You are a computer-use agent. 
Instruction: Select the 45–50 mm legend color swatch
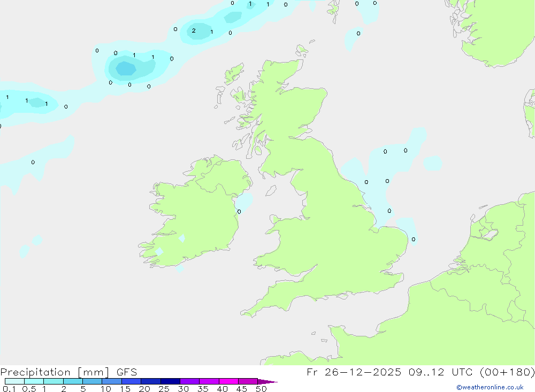coord(248,381)
